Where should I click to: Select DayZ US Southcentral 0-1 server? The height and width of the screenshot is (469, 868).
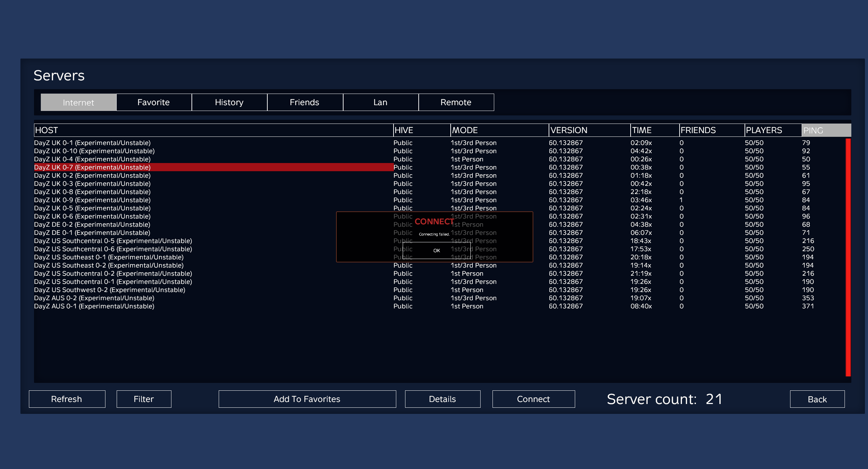click(439, 282)
